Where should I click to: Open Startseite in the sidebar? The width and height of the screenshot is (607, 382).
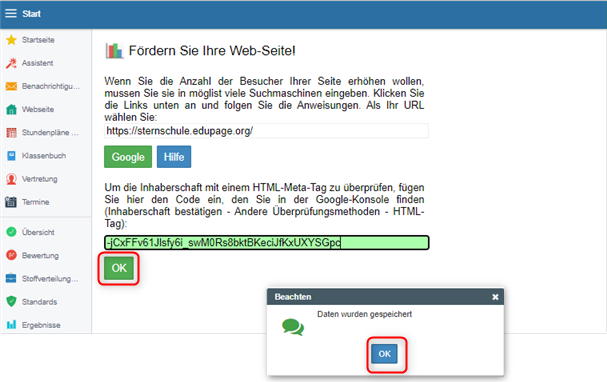coord(38,40)
